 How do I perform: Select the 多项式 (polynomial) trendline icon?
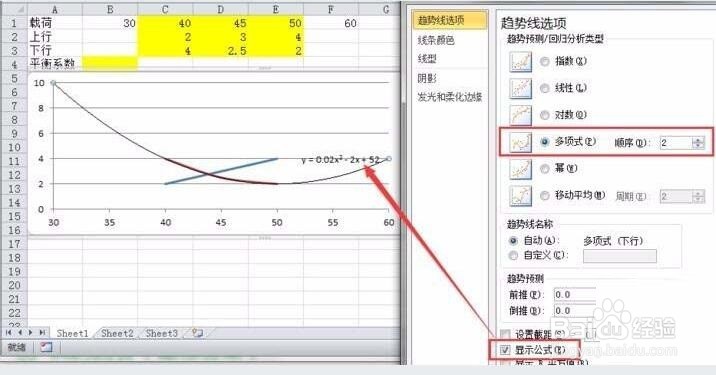[521, 142]
